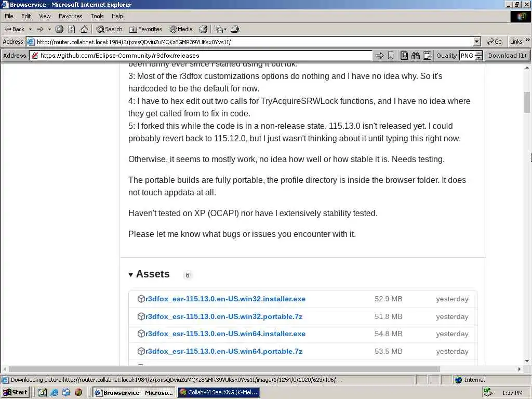Go back using IE Back button

(x=14, y=29)
